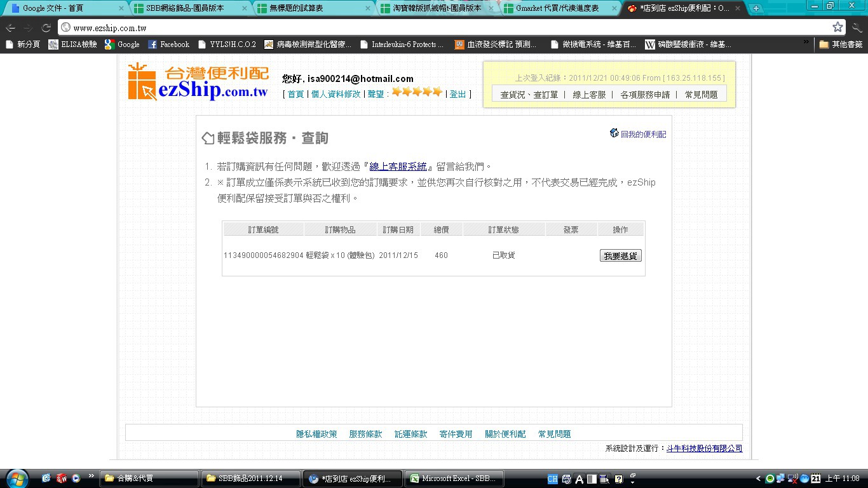Expand the bookmarks bar overflow chevron
The image size is (868, 488).
click(806, 43)
